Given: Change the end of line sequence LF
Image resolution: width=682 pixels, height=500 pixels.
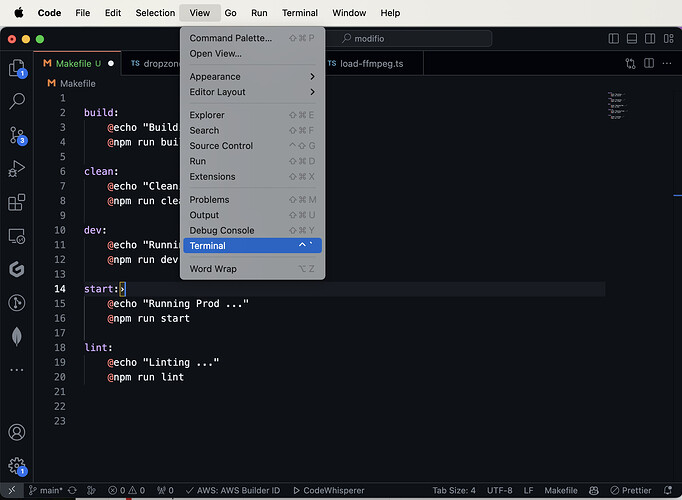Looking at the screenshot, I should pyautogui.click(x=528, y=490).
